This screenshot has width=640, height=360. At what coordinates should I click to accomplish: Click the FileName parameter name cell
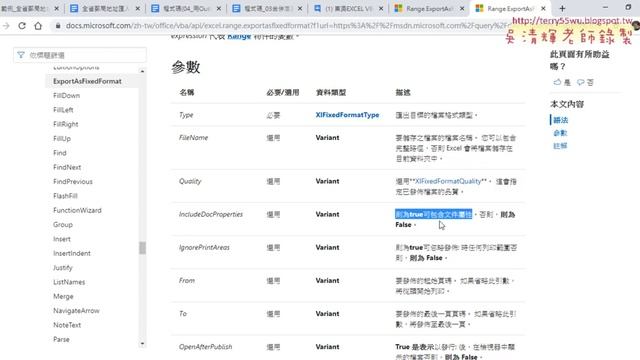tap(193, 138)
